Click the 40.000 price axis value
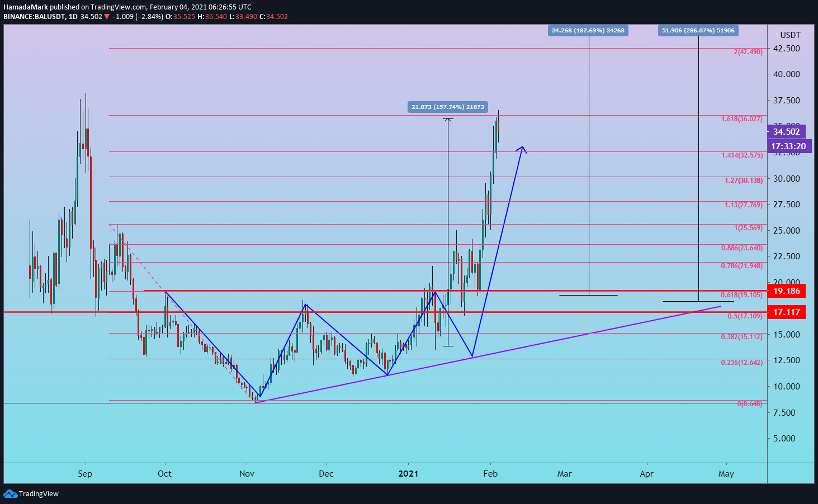This screenshot has width=818, height=504. (786, 74)
